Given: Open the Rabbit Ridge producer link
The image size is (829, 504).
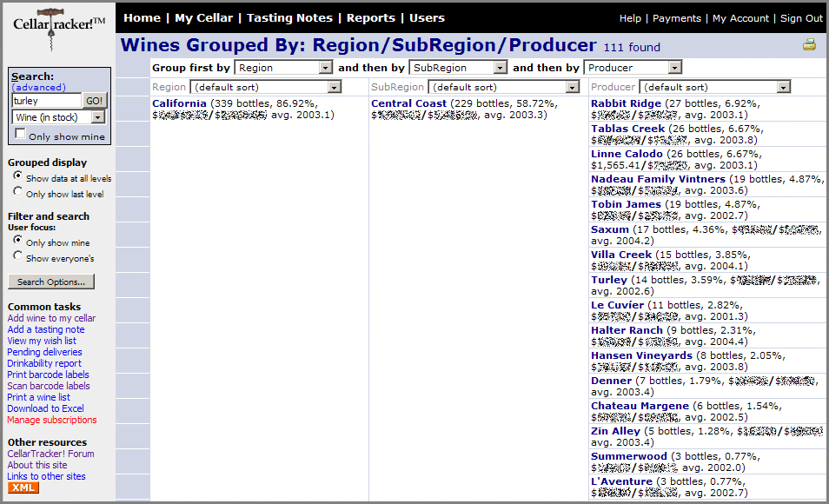Looking at the screenshot, I should click(626, 103).
